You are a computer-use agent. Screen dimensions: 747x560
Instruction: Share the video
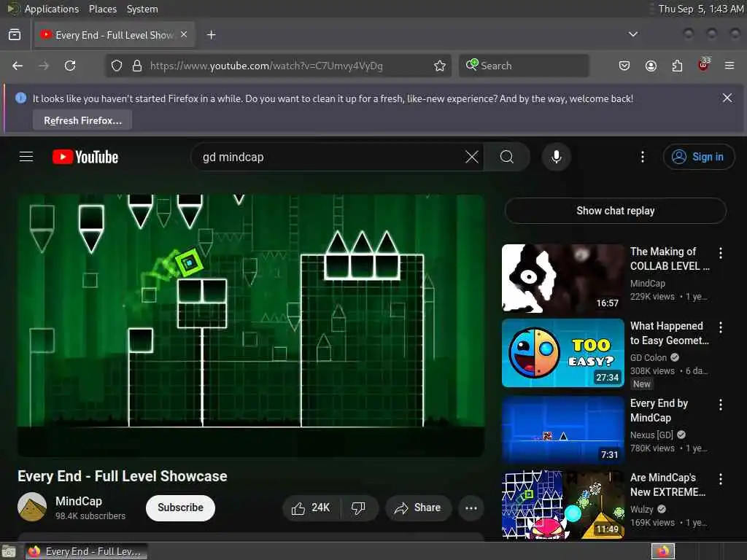[418, 508]
